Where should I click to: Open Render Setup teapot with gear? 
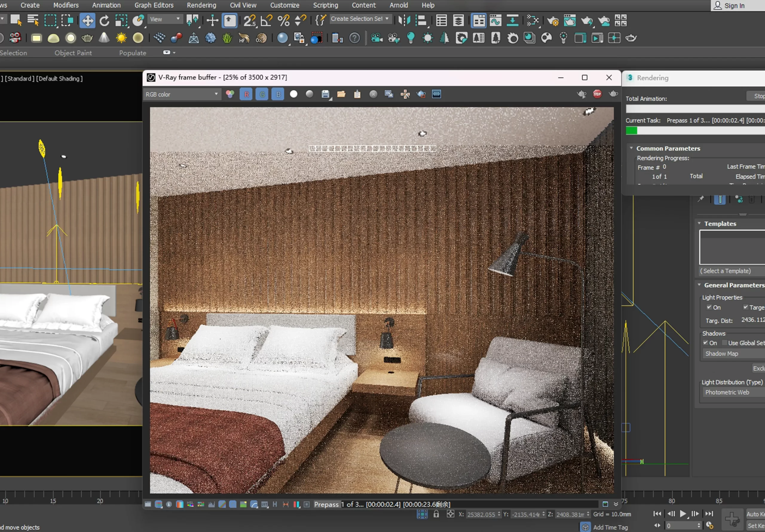tap(553, 21)
